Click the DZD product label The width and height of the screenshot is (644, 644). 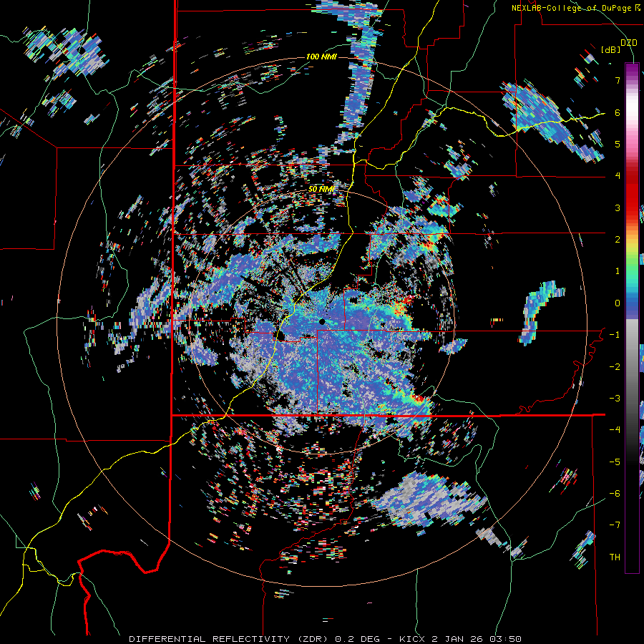tap(628, 42)
